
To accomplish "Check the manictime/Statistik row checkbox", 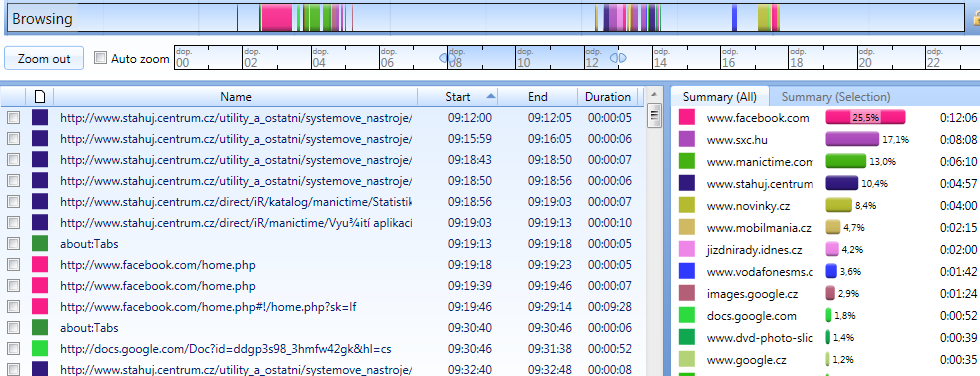I will click(13, 202).
